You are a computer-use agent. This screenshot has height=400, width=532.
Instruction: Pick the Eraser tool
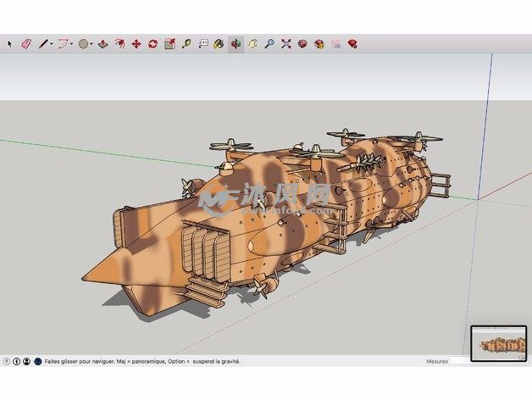click(x=25, y=43)
